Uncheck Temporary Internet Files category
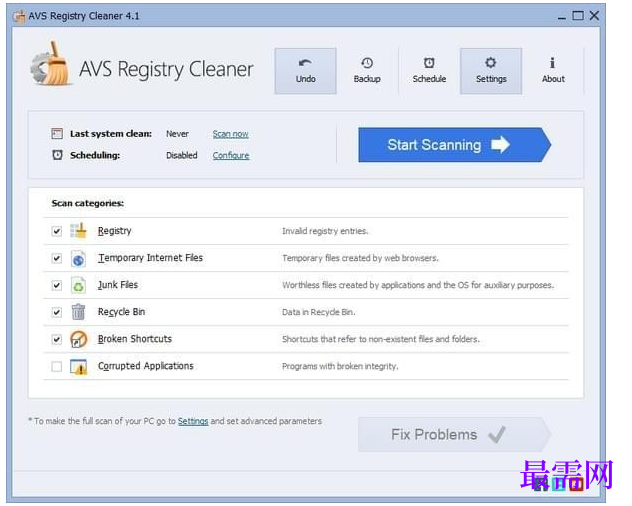The width and height of the screenshot is (632, 506). coord(57,258)
